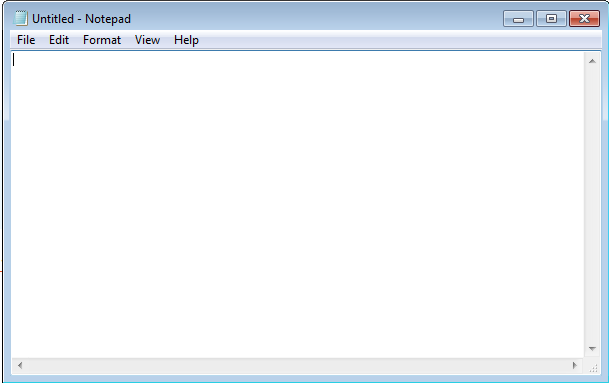Open the File menu
The image size is (609, 383).
pos(26,40)
